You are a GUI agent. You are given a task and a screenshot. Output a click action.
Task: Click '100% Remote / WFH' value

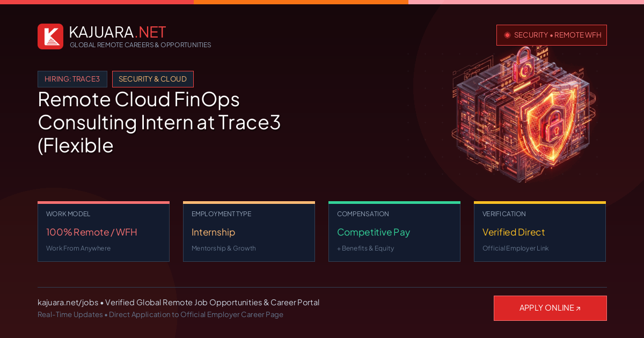pyautogui.click(x=92, y=232)
